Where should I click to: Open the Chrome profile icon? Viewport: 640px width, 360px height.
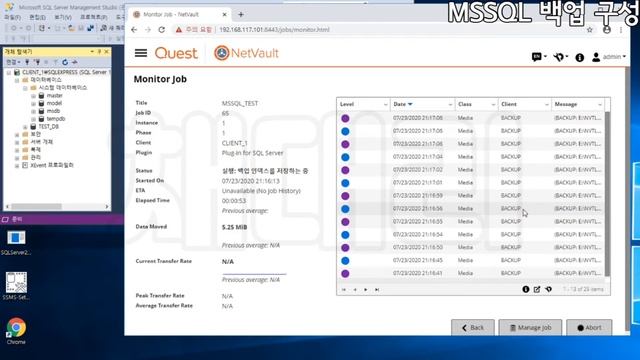[607, 30]
